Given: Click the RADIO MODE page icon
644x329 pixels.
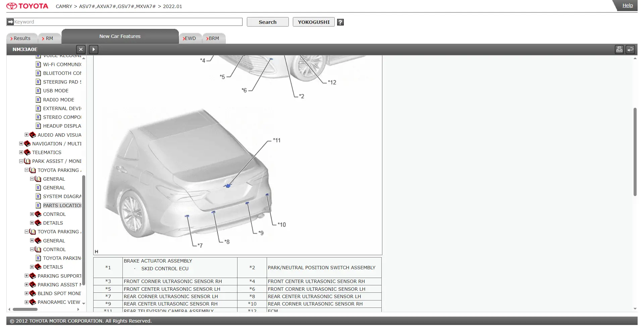Looking at the screenshot, I should pos(38,99).
